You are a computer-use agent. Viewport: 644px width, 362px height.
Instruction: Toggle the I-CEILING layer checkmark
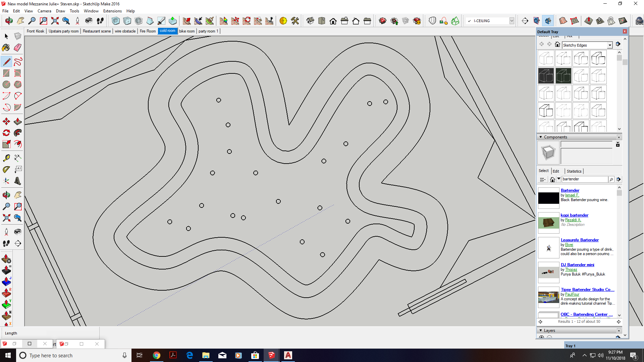click(x=469, y=21)
